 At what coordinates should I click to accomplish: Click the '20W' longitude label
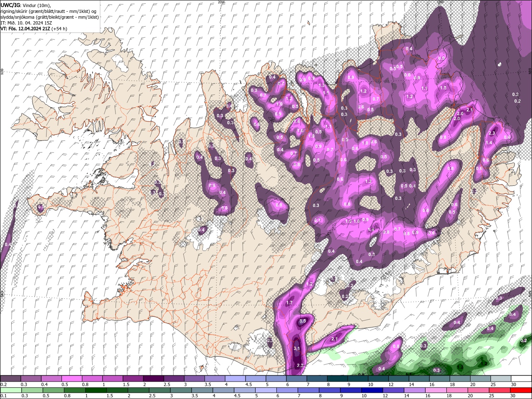(222, 2)
